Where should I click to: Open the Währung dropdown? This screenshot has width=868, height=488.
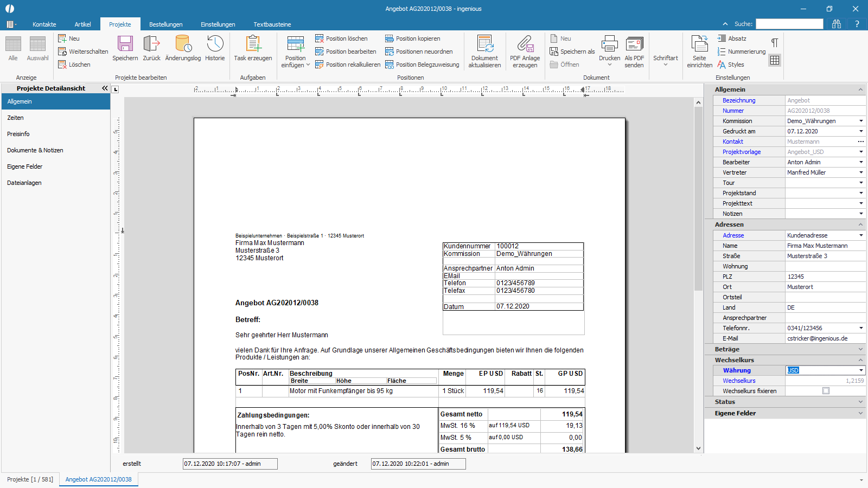(x=861, y=370)
